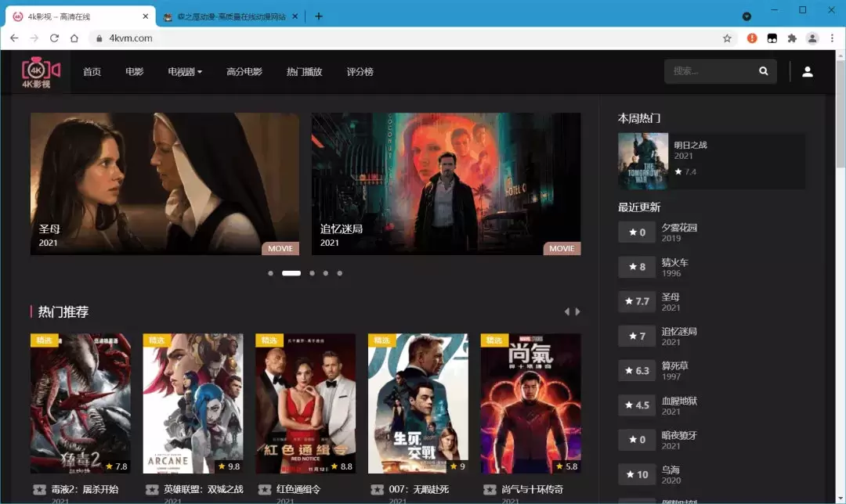Screen dimensions: 846x504
Task: Open 暗夜獠牙 in recent updates
Action: [x=679, y=436]
